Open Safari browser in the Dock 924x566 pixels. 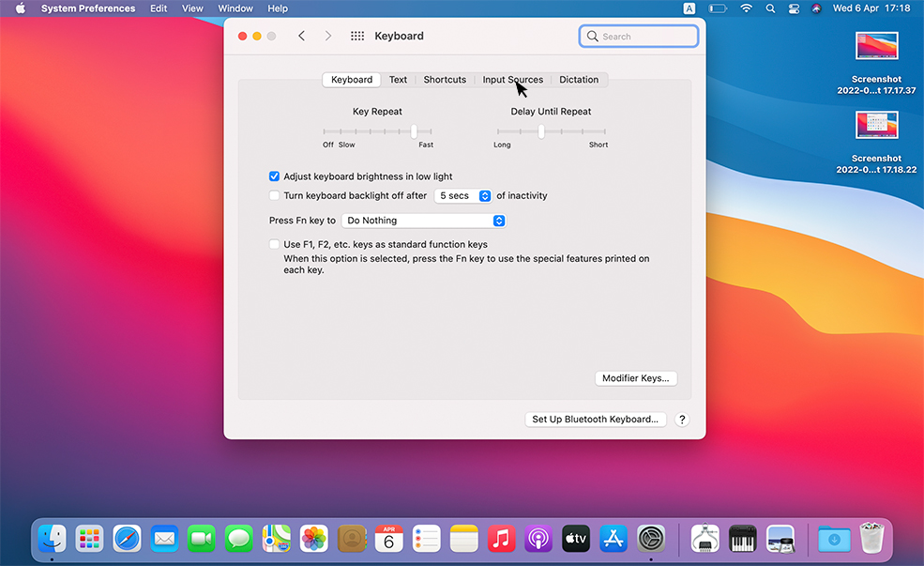tap(127, 538)
